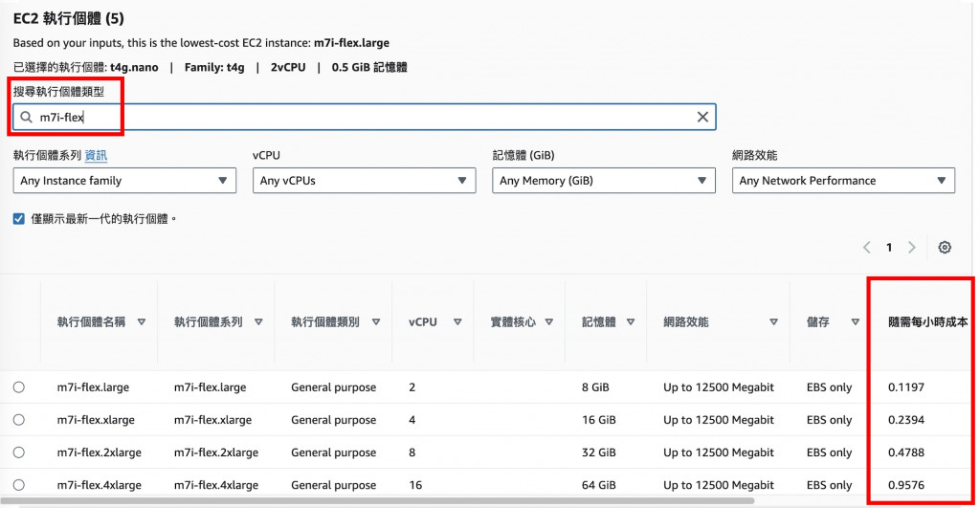The width and height of the screenshot is (980, 508).
Task: Choose the m7i-flex.4xlarge instance radio
Action: 19,485
